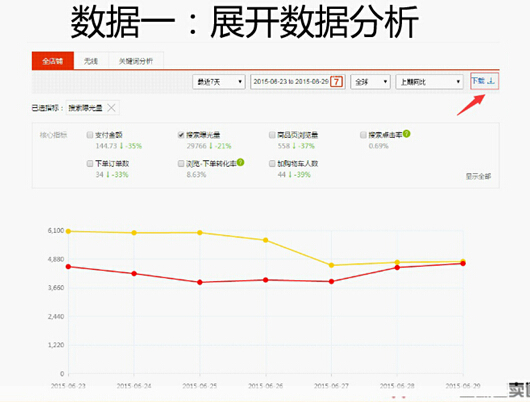Open the 全店铺 tab
This screenshot has width=530, height=402.
click(53, 61)
